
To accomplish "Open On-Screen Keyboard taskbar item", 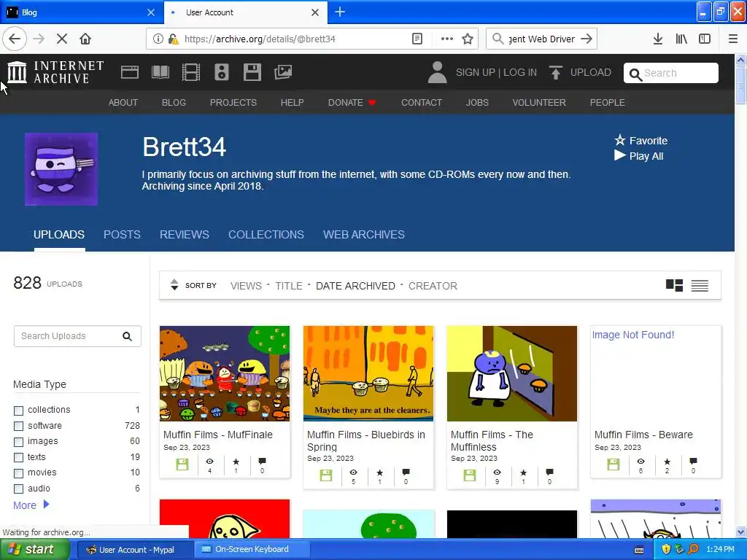I will 252,549.
